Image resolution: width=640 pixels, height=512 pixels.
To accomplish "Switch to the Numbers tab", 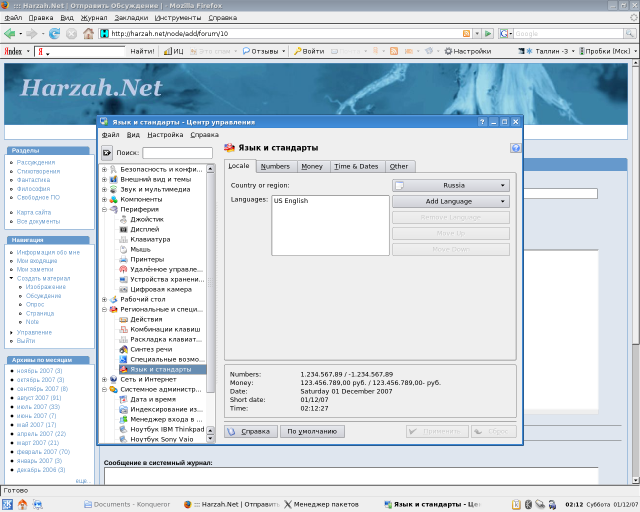I will pos(275,166).
